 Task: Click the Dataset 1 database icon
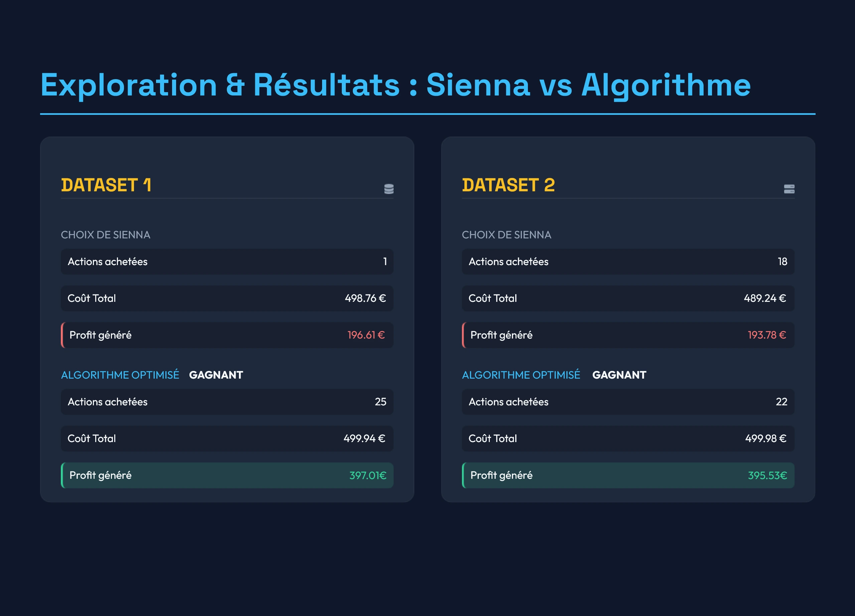(389, 188)
